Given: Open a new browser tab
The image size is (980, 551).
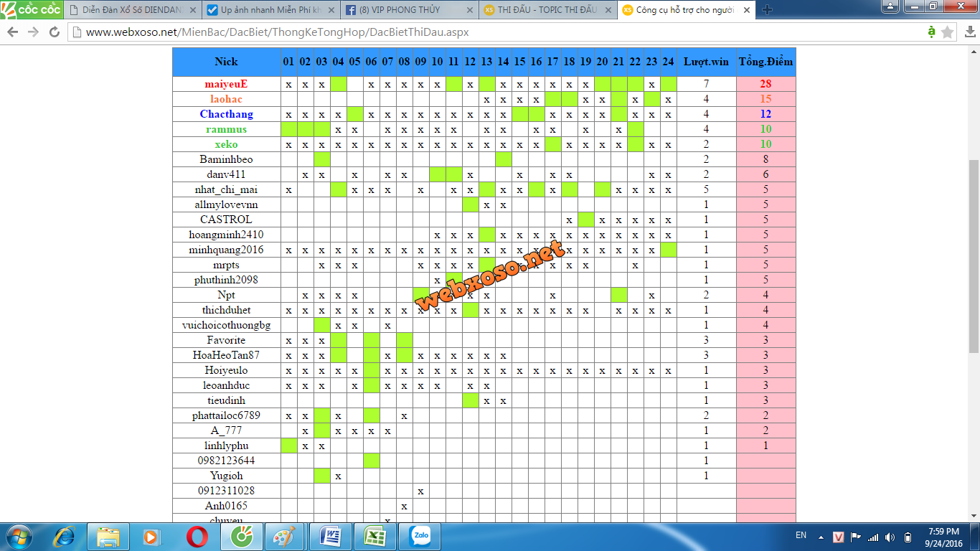Looking at the screenshot, I should click(767, 10).
